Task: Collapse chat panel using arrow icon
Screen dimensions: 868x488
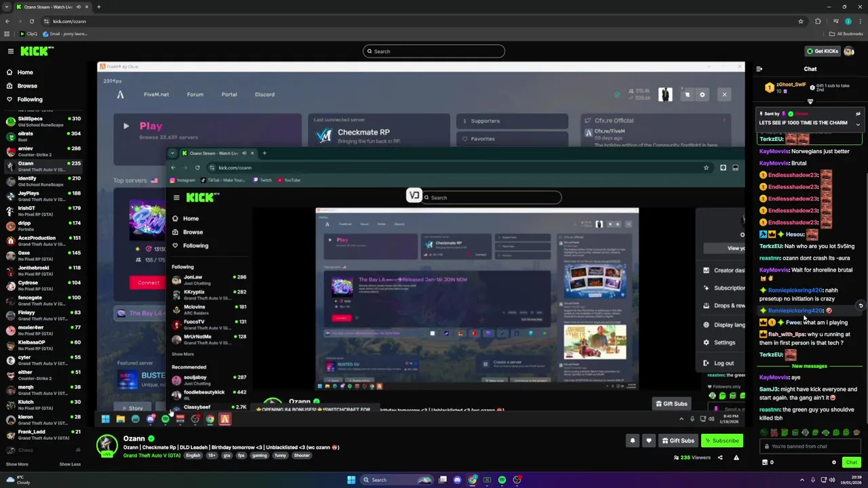Action: pos(759,68)
